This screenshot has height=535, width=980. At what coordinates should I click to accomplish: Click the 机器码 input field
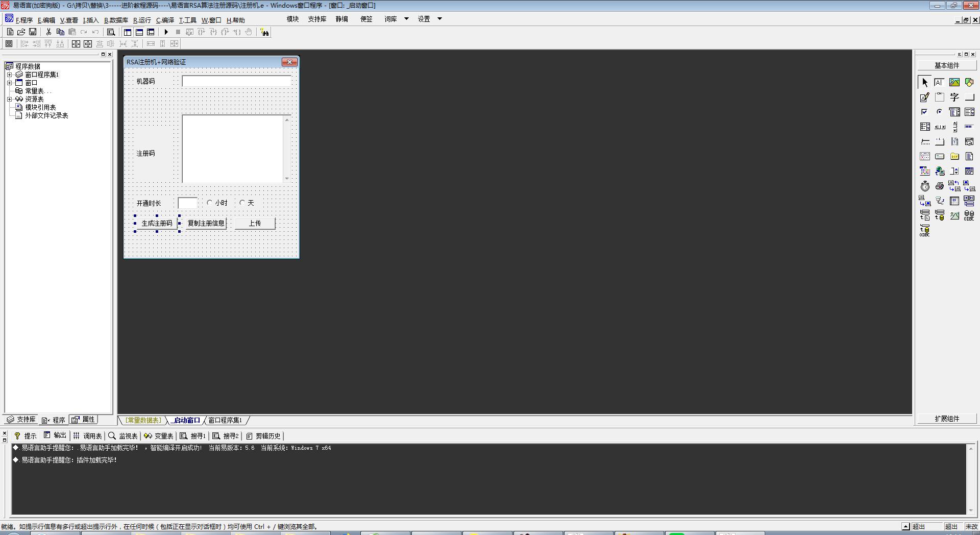pyautogui.click(x=236, y=81)
